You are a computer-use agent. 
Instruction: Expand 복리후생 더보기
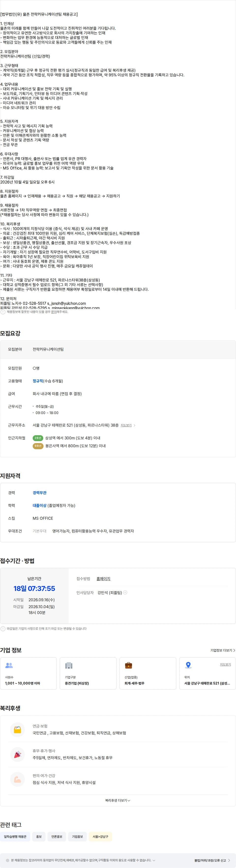pos(118,800)
